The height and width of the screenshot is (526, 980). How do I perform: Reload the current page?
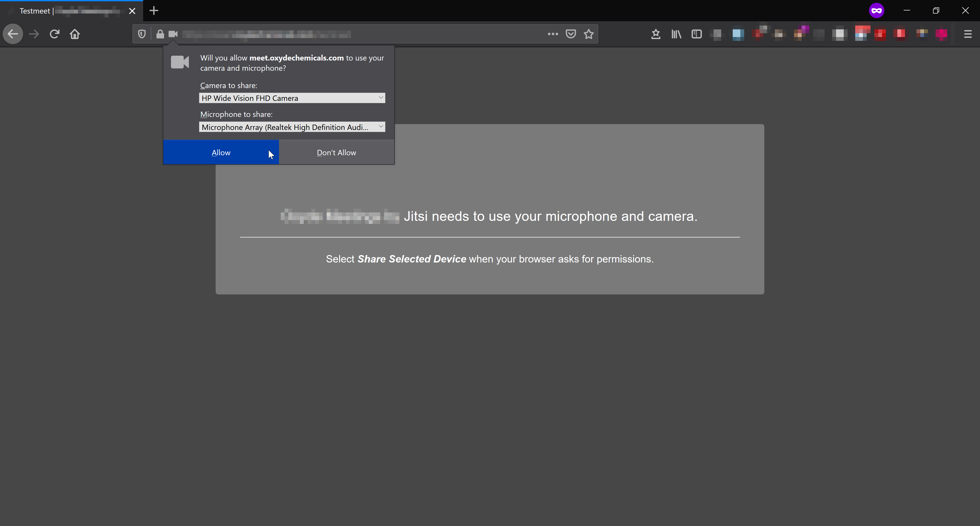pyautogui.click(x=54, y=34)
